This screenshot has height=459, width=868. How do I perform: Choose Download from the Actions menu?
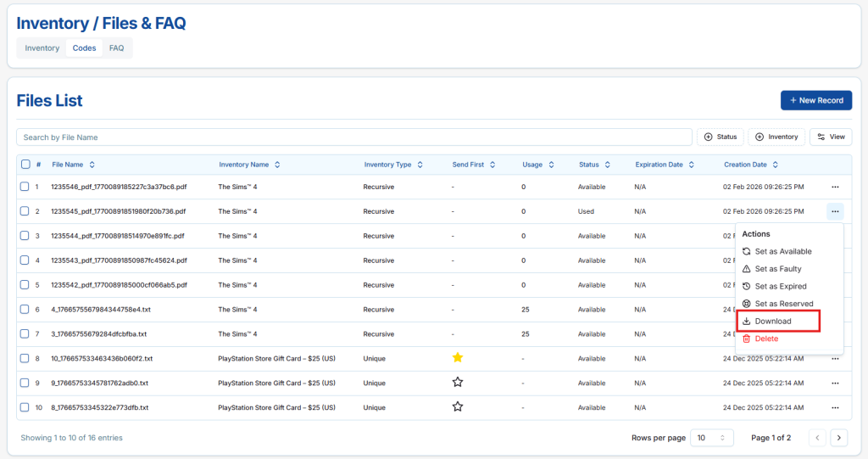pos(772,322)
